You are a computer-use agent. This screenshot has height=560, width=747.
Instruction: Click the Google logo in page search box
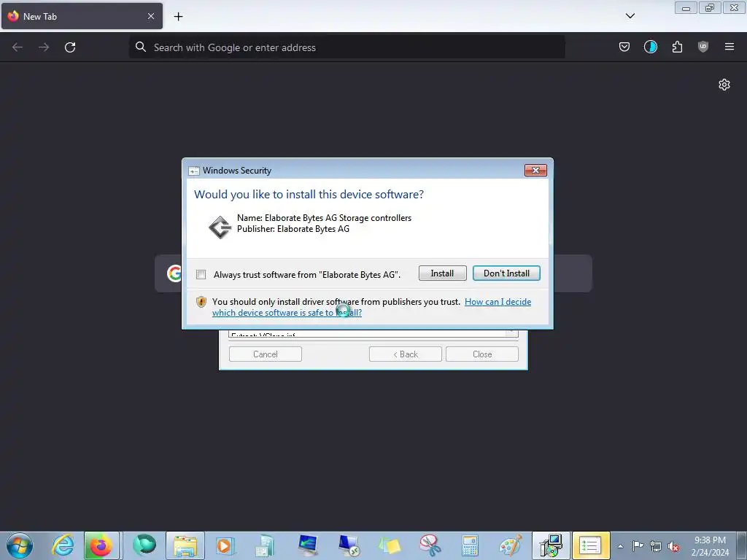click(x=175, y=273)
